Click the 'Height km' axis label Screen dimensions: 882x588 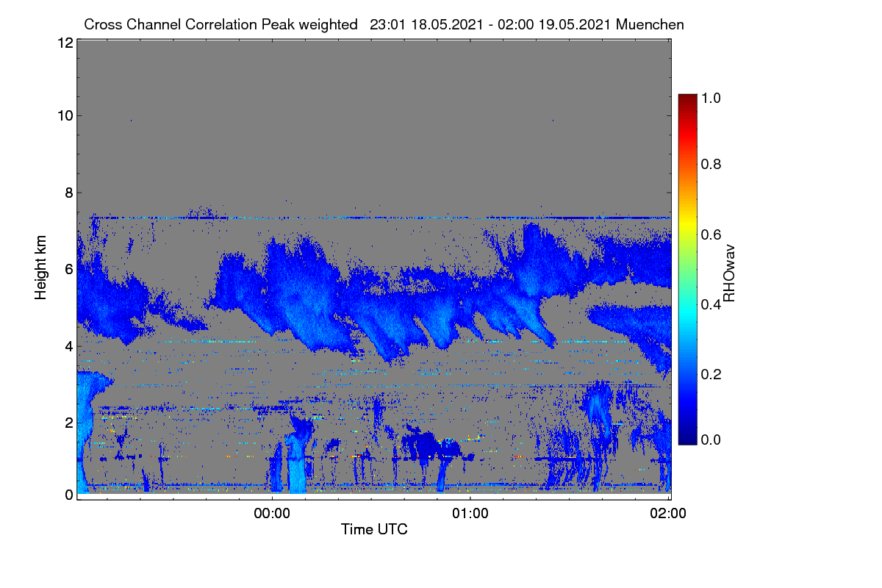pyautogui.click(x=40, y=268)
